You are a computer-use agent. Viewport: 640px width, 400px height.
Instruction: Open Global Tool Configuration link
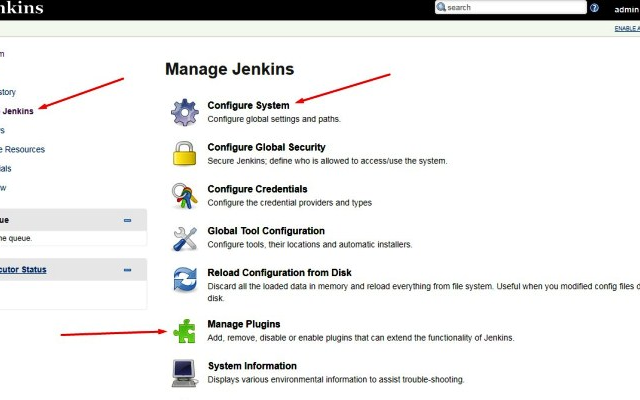[x=266, y=231]
